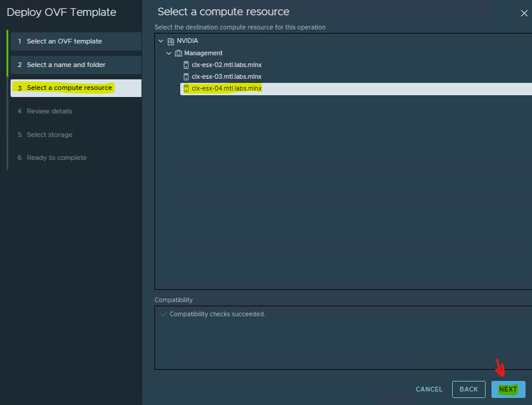Image resolution: width=532 pixels, height=405 pixels.
Task: Click the Compatibility section heading
Action: click(173, 300)
